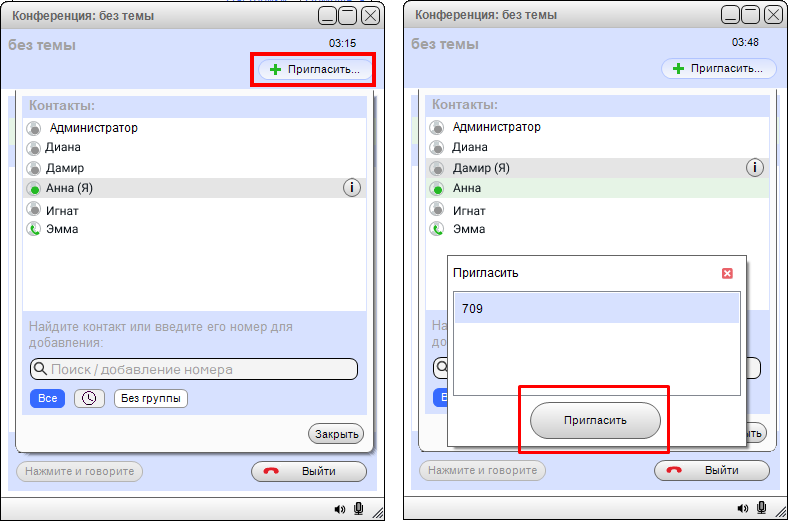Viewport: 788px width, 521px height.
Task: Close the Пригласить popup with red X
Action: [727, 273]
